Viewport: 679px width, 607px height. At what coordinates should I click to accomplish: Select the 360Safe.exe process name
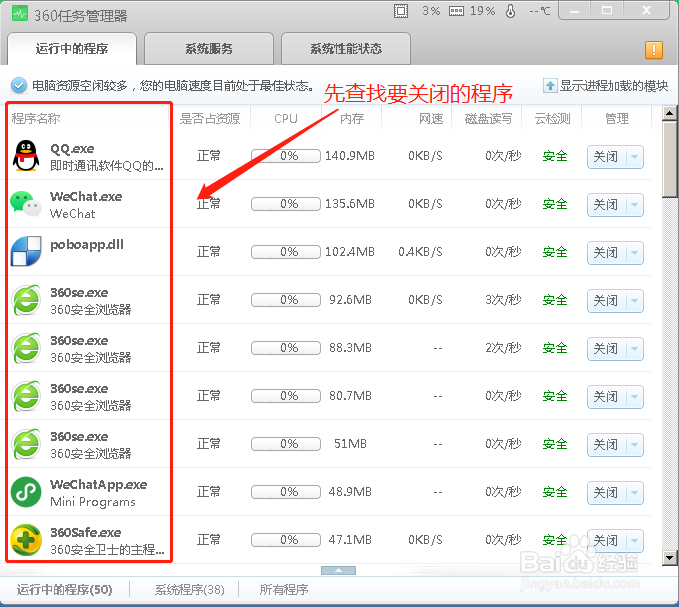point(86,532)
